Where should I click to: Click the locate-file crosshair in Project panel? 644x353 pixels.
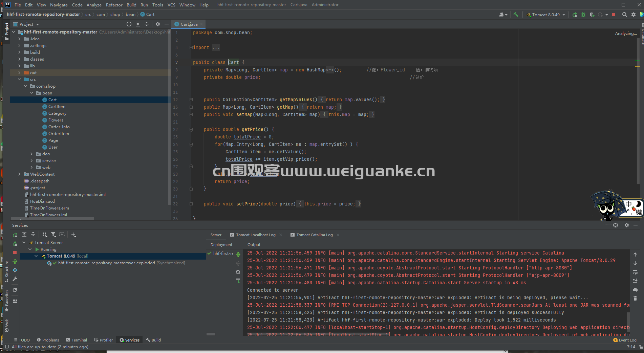tap(129, 24)
